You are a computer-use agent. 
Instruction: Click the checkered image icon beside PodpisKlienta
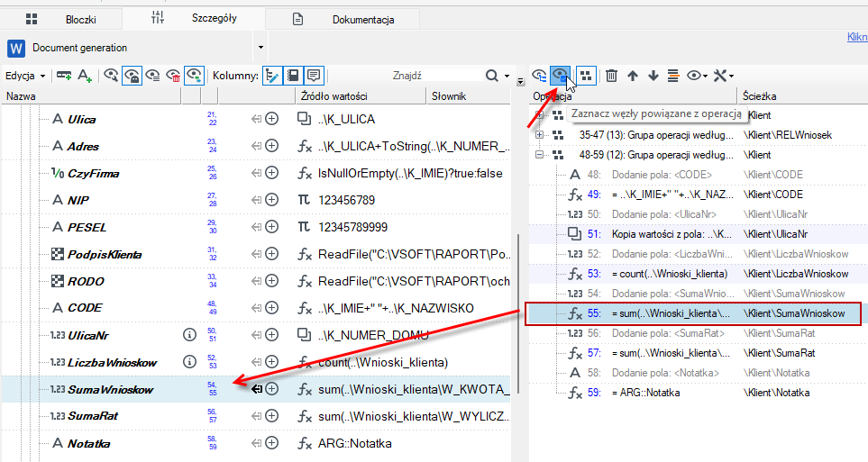tap(58, 255)
